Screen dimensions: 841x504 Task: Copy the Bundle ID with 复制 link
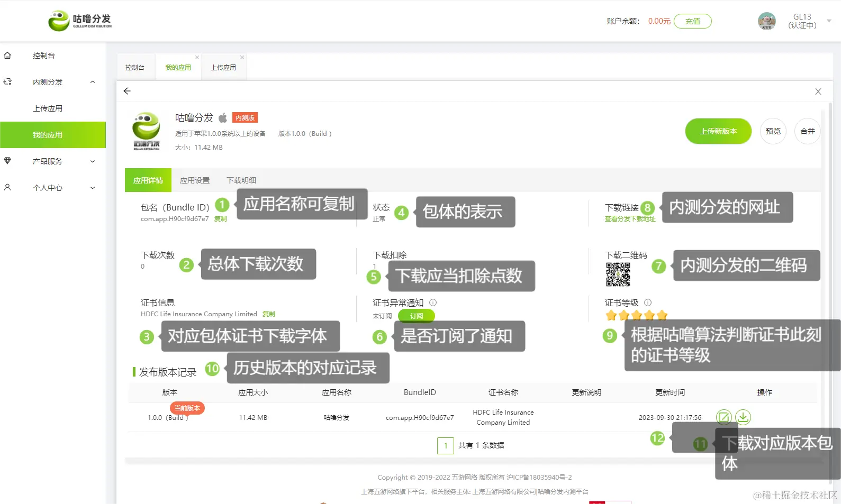(220, 219)
